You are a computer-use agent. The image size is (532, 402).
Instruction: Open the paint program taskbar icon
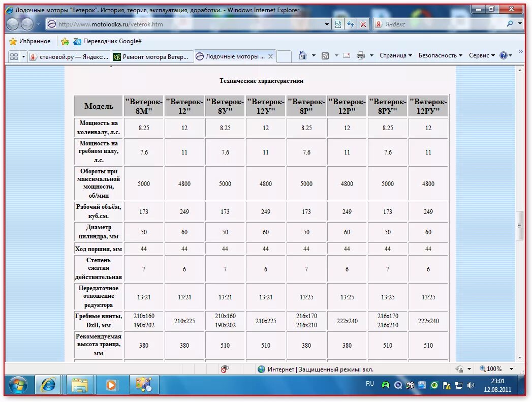click(x=144, y=385)
